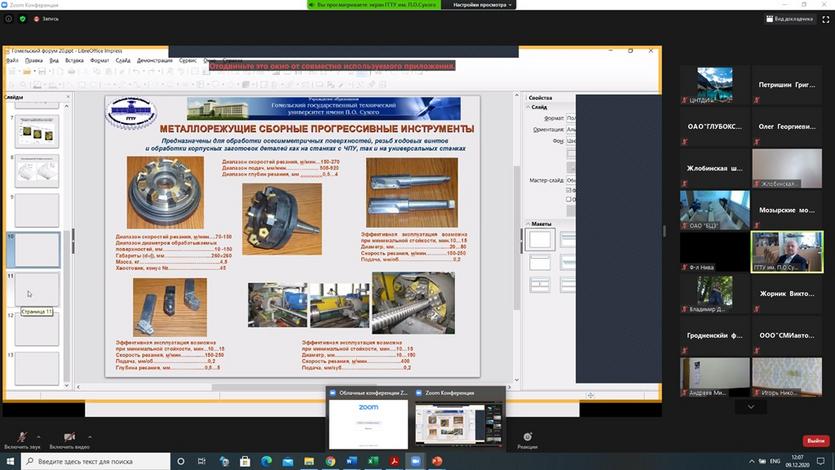
Task: Choose the blank layout in Макеты
Action: tap(539, 240)
